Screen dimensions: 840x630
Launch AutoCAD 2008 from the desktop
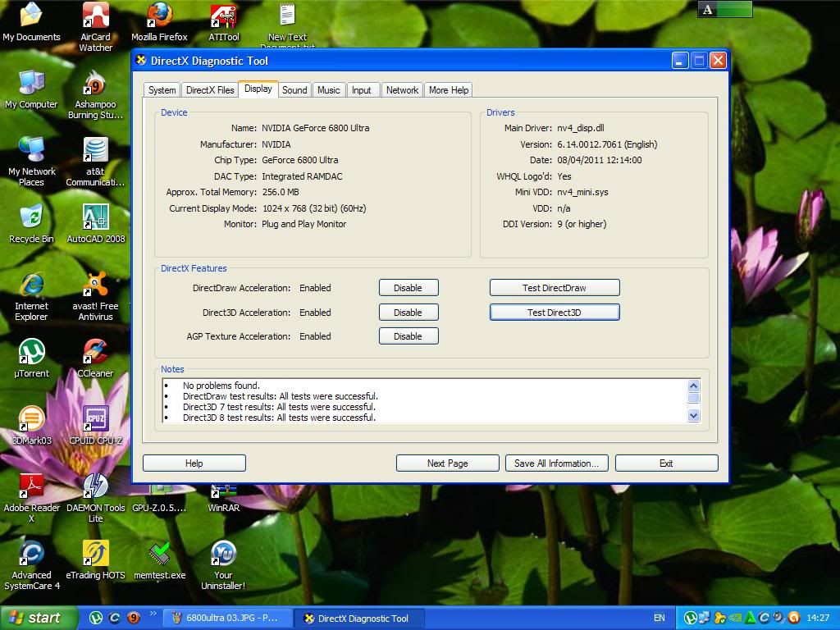[x=95, y=224]
